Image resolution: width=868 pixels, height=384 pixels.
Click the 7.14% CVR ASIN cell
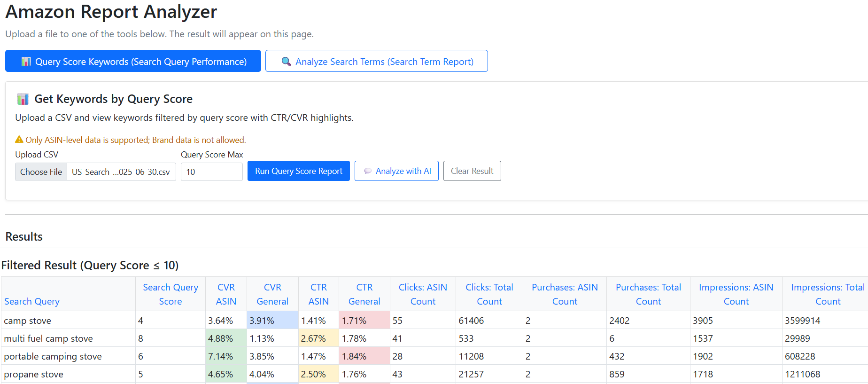pyautogui.click(x=226, y=356)
